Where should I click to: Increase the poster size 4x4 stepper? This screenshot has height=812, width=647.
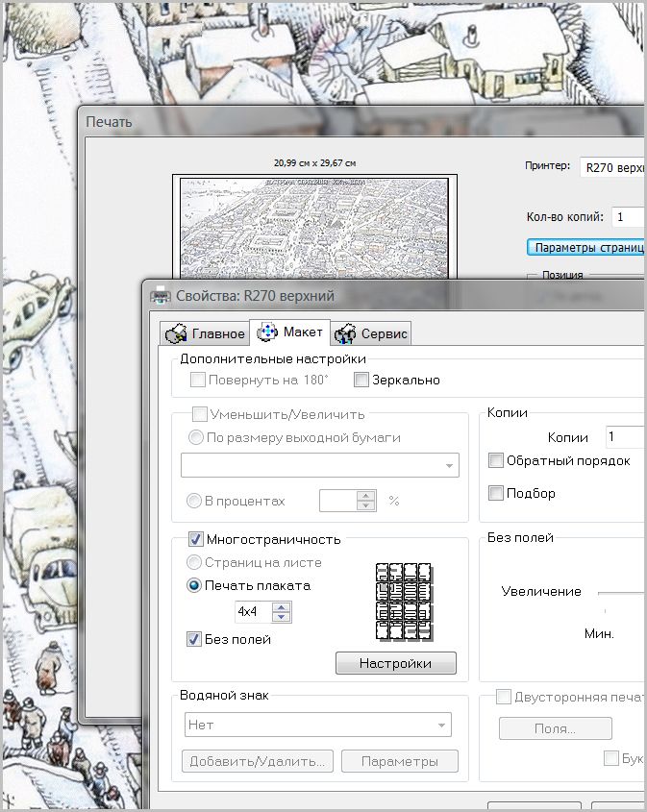coord(282,607)
